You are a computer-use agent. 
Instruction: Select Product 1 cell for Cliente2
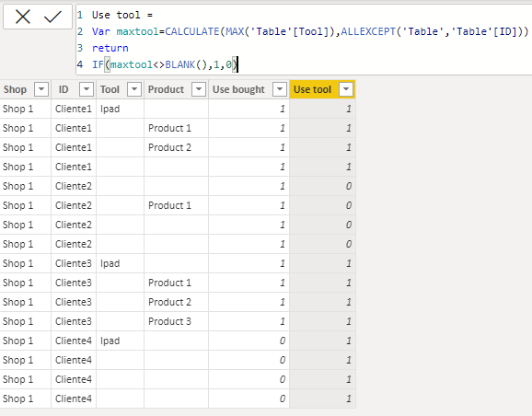tap(176, 205)
